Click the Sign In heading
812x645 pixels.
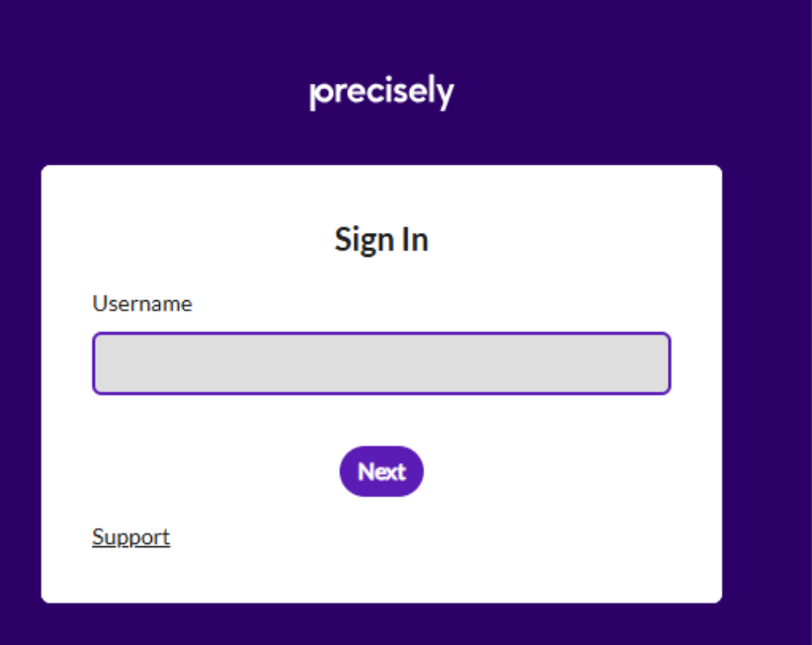click(381, 240)
